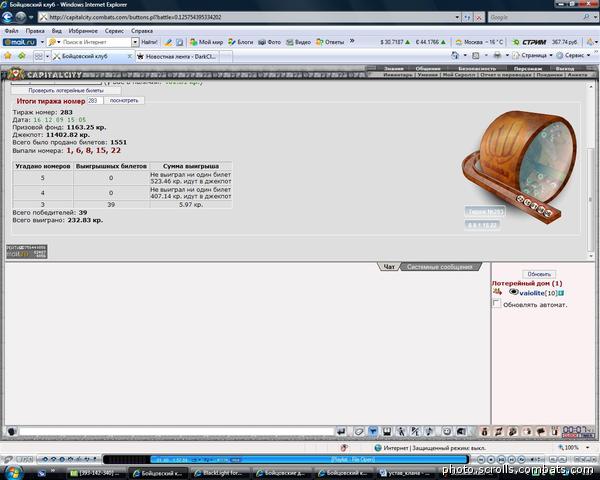Open Блоги in mail.ru toolbar
600x480 pixels.
click(240, 42)
